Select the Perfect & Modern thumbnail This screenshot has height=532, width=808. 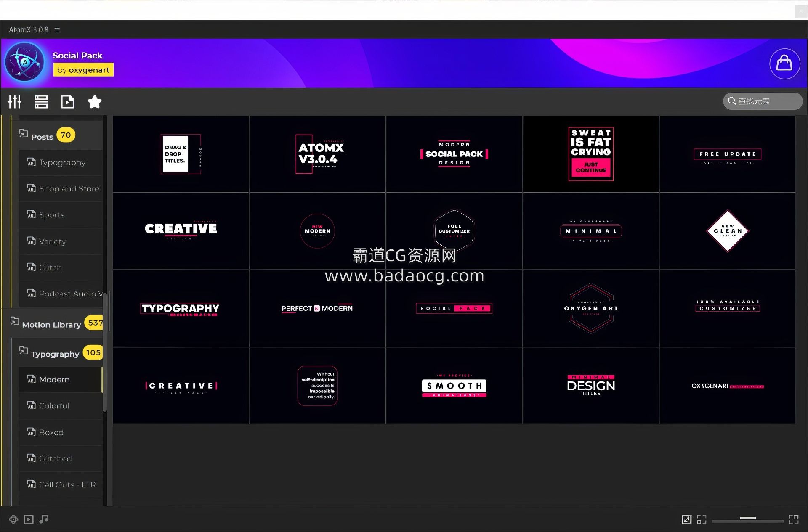(317, 308)
